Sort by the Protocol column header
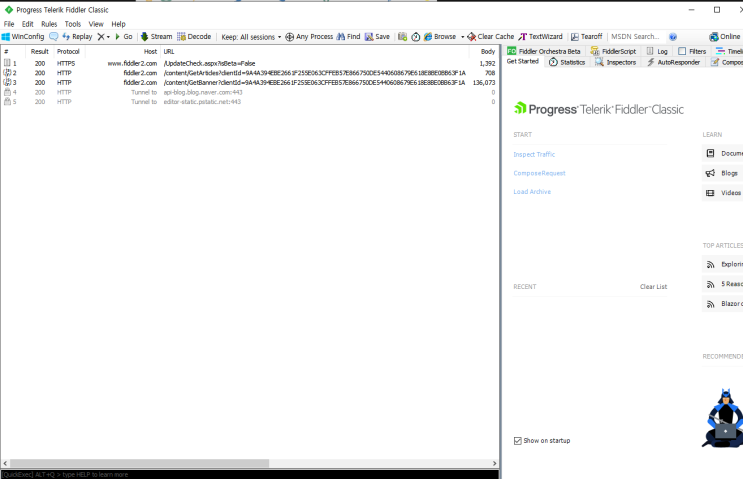Image resolution: width=743 pixels, height=479 pixels. point(69,51)
